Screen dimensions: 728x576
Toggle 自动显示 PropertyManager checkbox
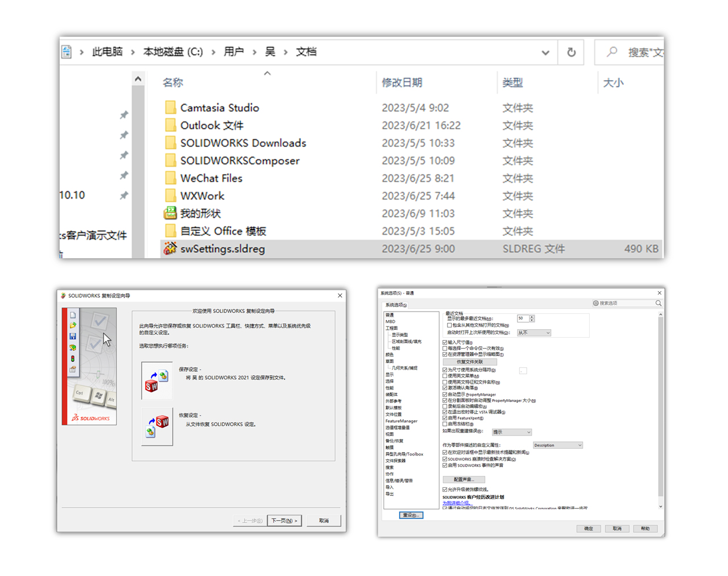click(445, 394)
